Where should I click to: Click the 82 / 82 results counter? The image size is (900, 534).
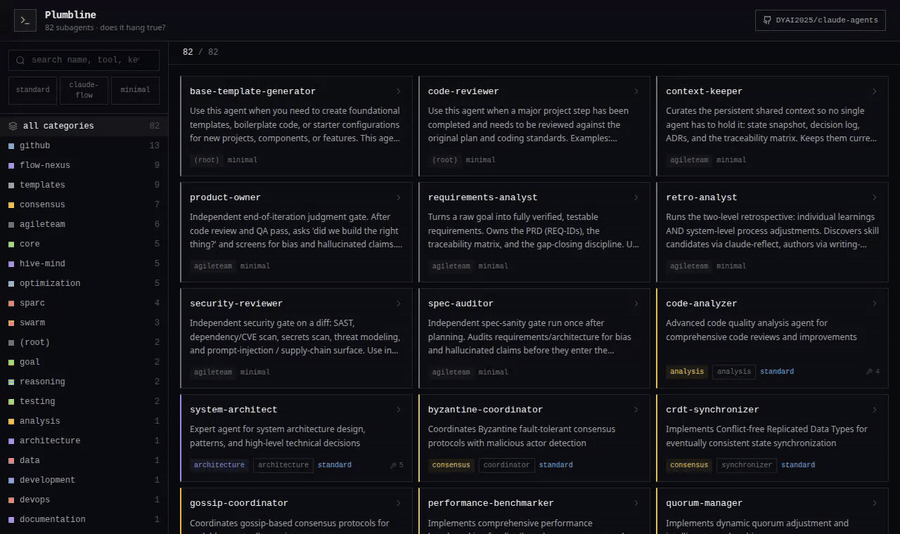[x=200, y=52]
